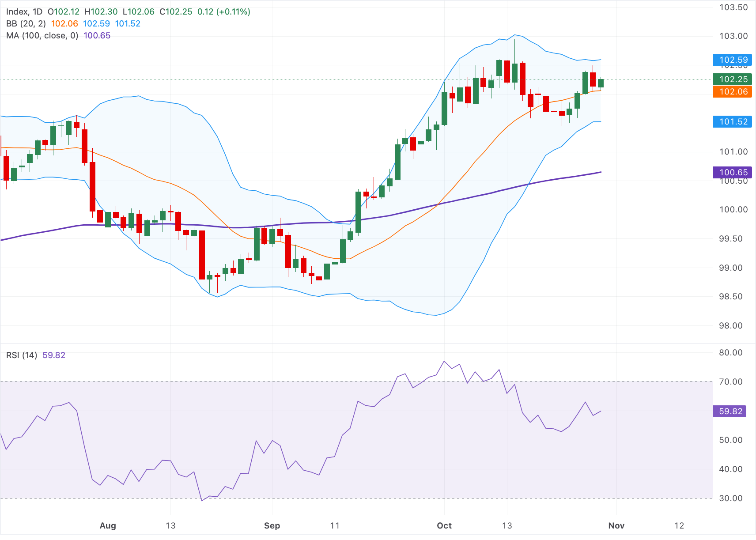
Task: Click the Sep label on time axis
Action: 272,525
